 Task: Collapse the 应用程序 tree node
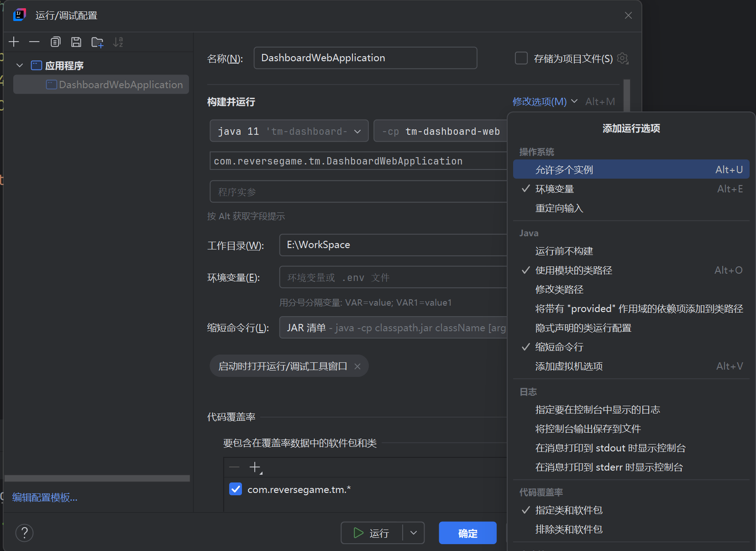(20, 65)
